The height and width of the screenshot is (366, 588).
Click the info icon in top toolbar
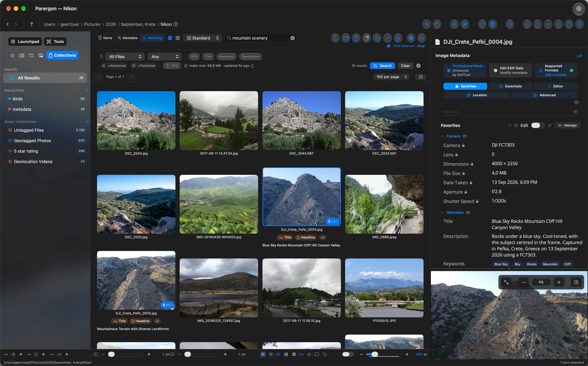click(580, 24)
